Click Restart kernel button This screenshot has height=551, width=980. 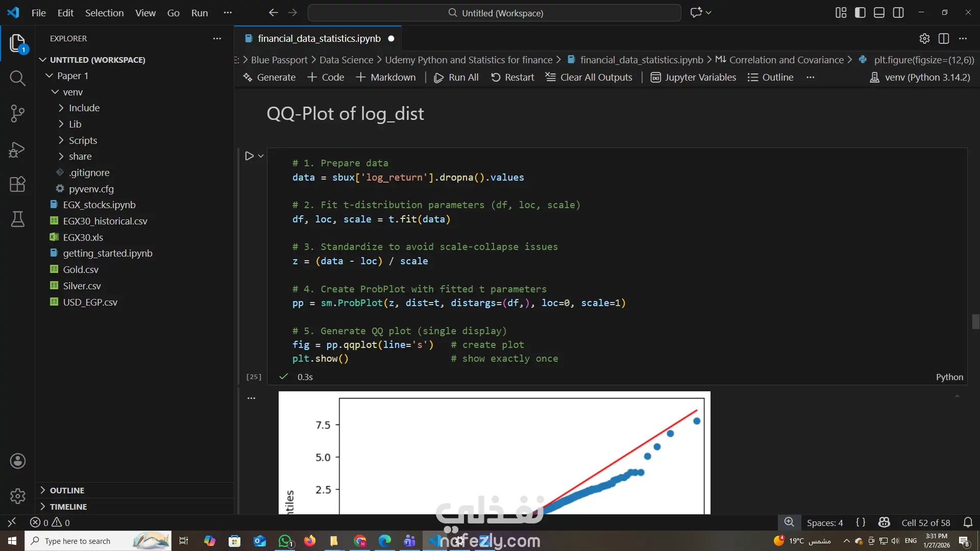[x=512, y=78]
